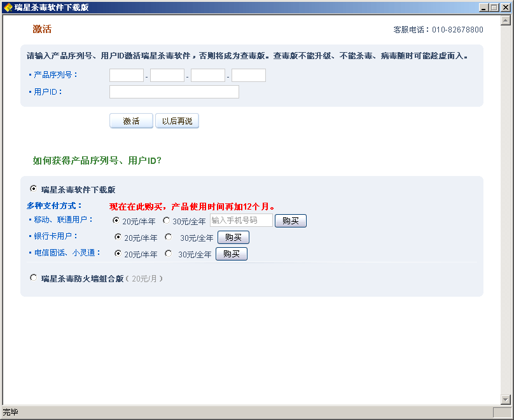Select 30元/全年 for 电信固话、小灵通
514x420 pixels.
[168, 254]
